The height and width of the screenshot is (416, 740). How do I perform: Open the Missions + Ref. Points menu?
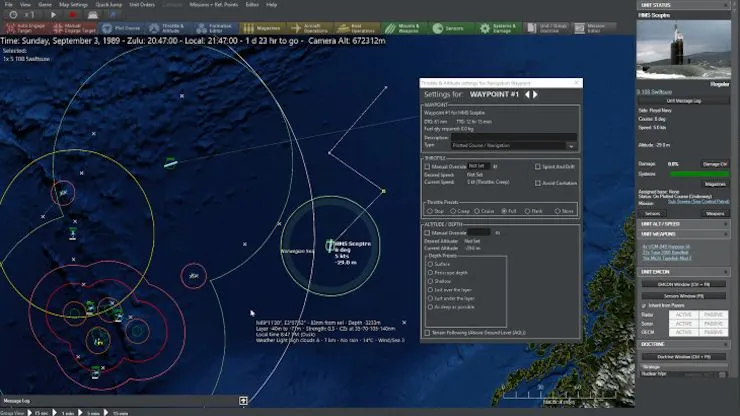tap(214, 5)
